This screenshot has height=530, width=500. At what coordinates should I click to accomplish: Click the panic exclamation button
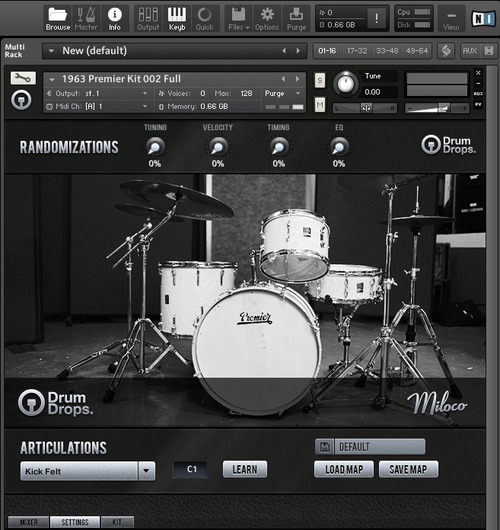tap(377, 19)
